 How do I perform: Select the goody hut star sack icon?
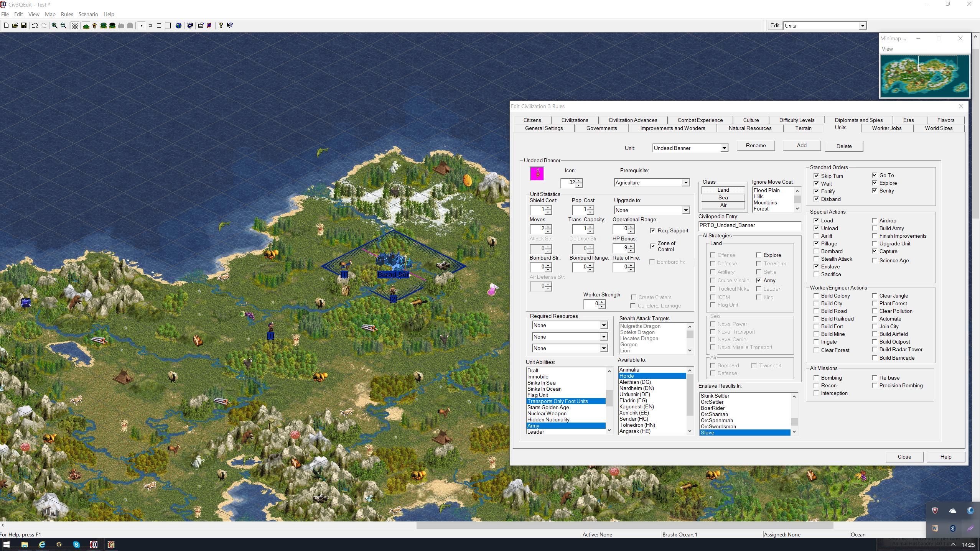(95, 26)
